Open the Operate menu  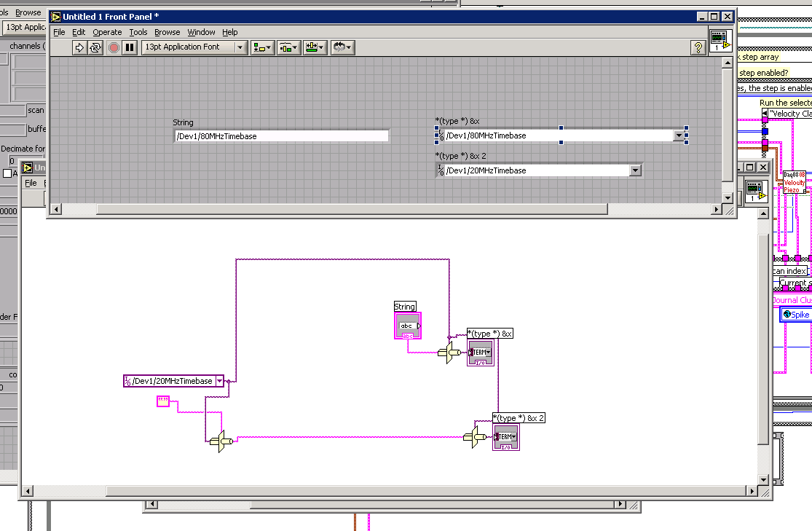click(107, 32)
